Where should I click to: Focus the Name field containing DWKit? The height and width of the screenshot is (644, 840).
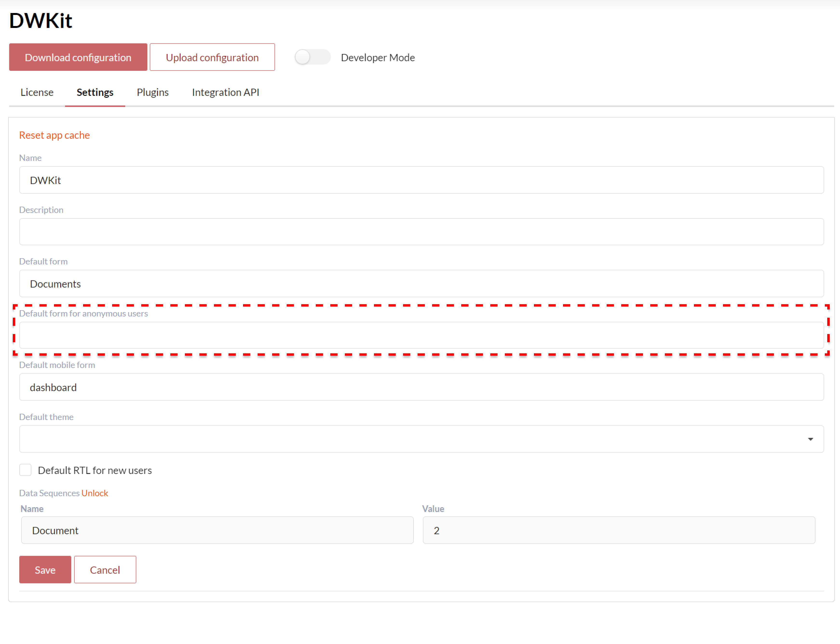click(421, 180)
